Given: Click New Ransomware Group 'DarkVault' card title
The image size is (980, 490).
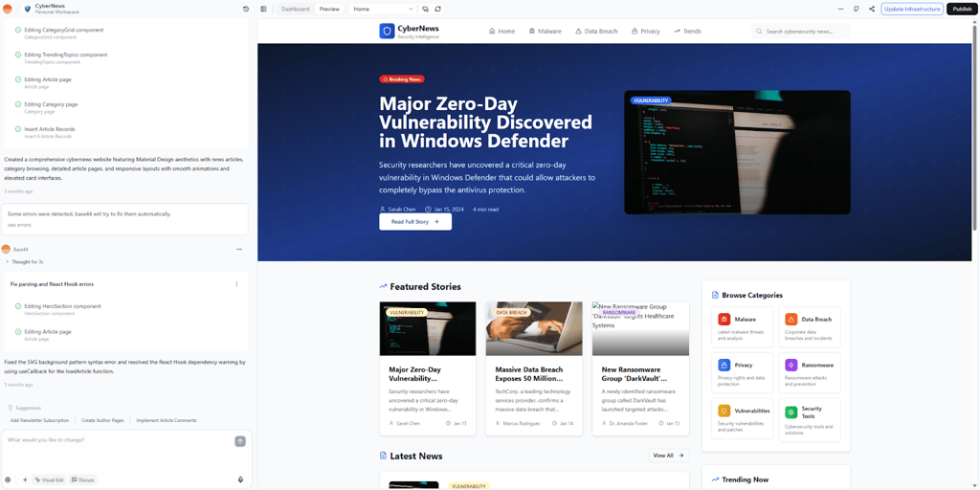Looking at the screenshot, I should click(635, 374).
